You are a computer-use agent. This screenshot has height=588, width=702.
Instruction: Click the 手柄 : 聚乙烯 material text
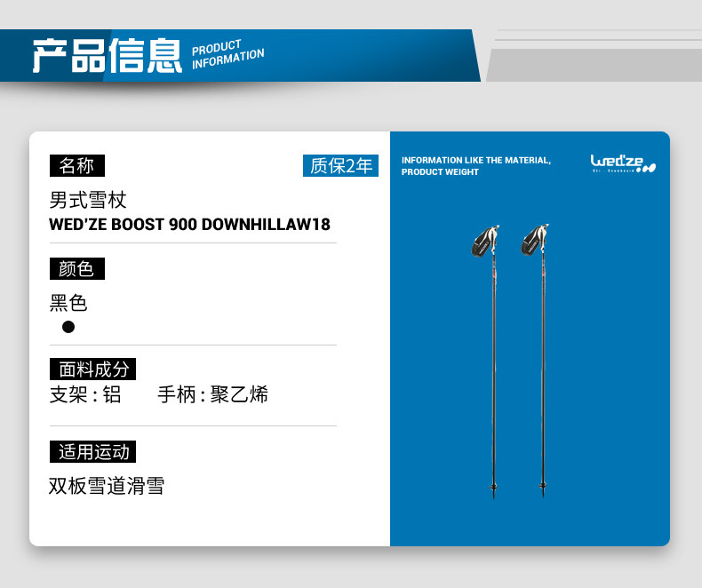(x=212, y=394)
